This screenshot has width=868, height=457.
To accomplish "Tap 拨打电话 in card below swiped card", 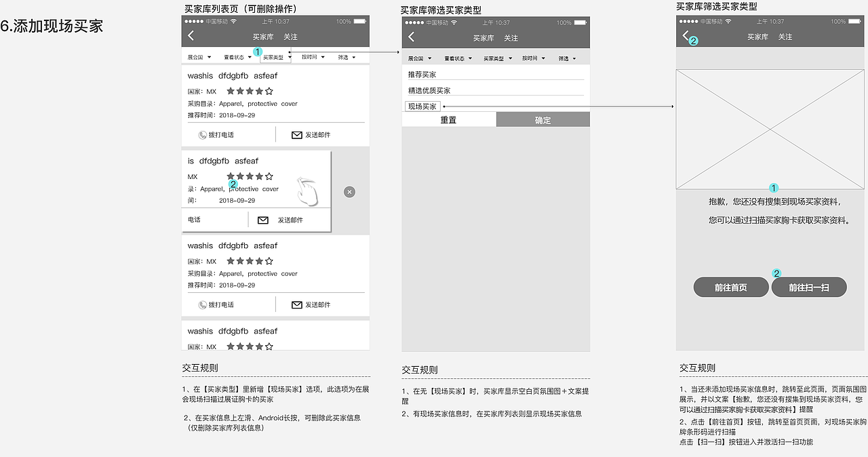I will 216,305.
